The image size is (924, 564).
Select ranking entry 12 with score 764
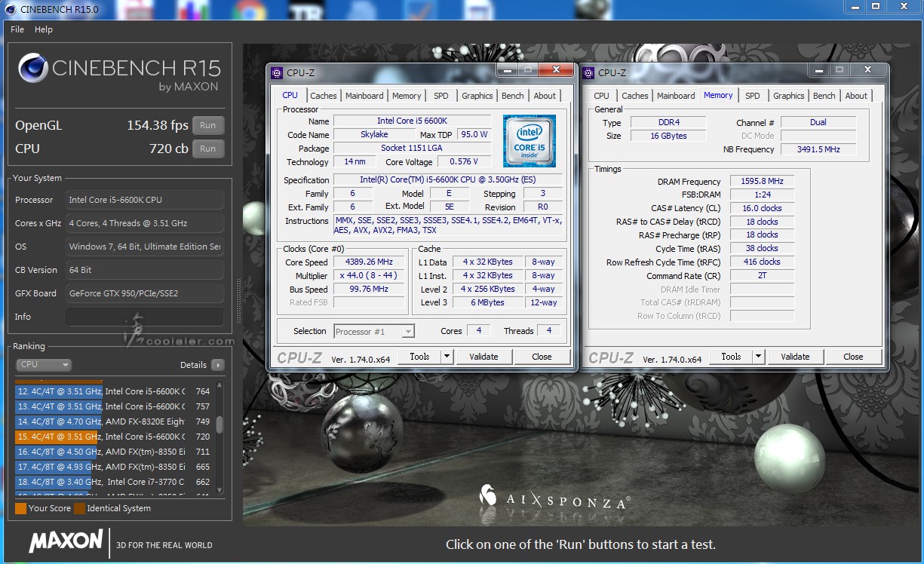113,391
